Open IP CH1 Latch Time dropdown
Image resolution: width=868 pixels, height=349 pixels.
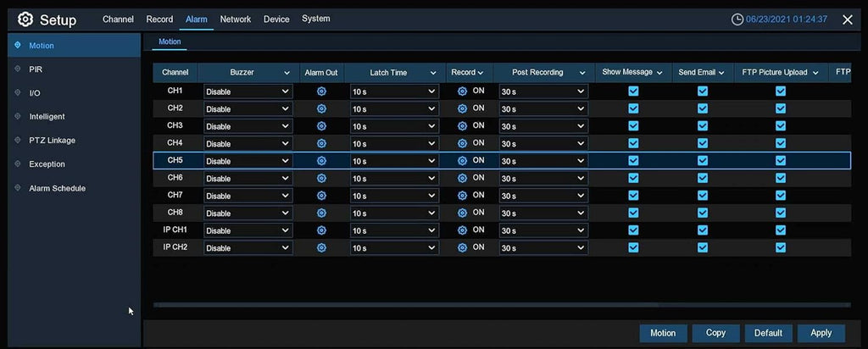(x=395, y=230)
